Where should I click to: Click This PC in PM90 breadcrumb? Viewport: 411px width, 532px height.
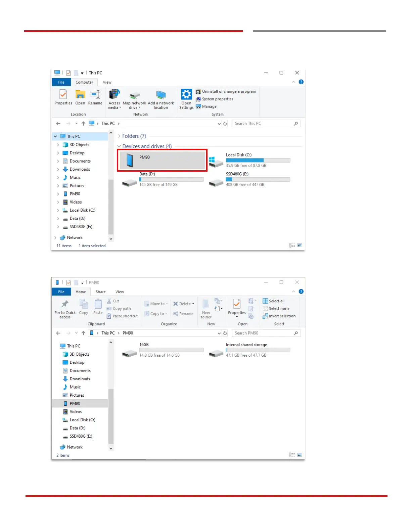(x=108, y=333)
